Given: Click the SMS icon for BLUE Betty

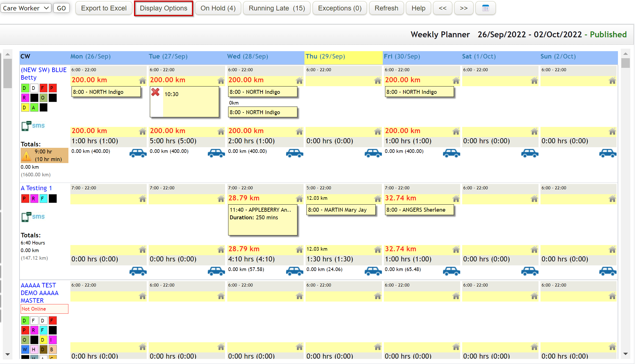Looking at the screenshot, I should click(33, 126).
